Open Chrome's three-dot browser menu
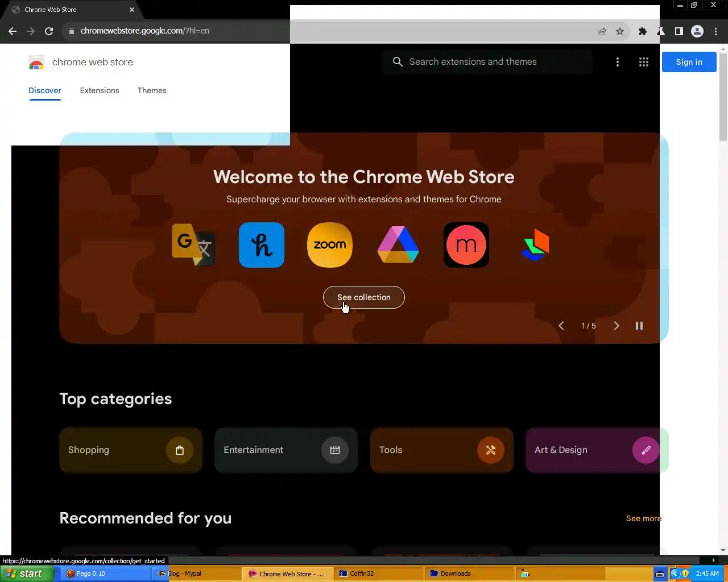Image resolution: width=728 pixels, height=582 pixels. point(716,31)
